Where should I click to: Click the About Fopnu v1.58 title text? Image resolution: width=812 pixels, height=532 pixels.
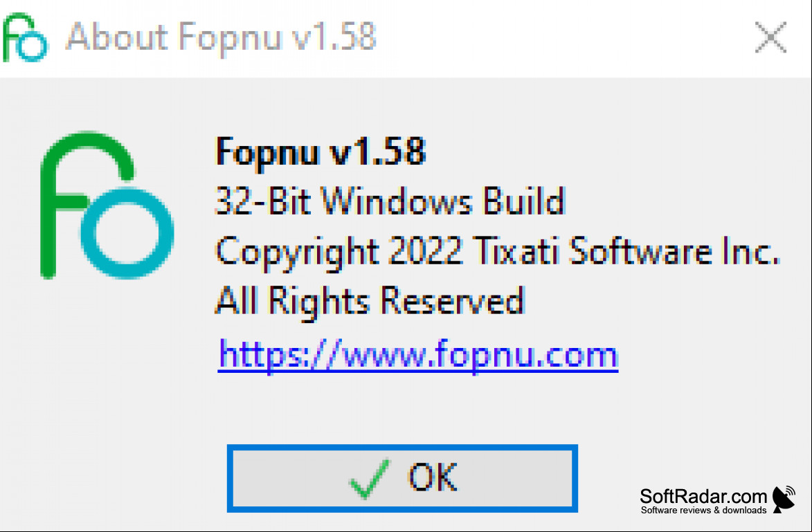pos(221,37)
